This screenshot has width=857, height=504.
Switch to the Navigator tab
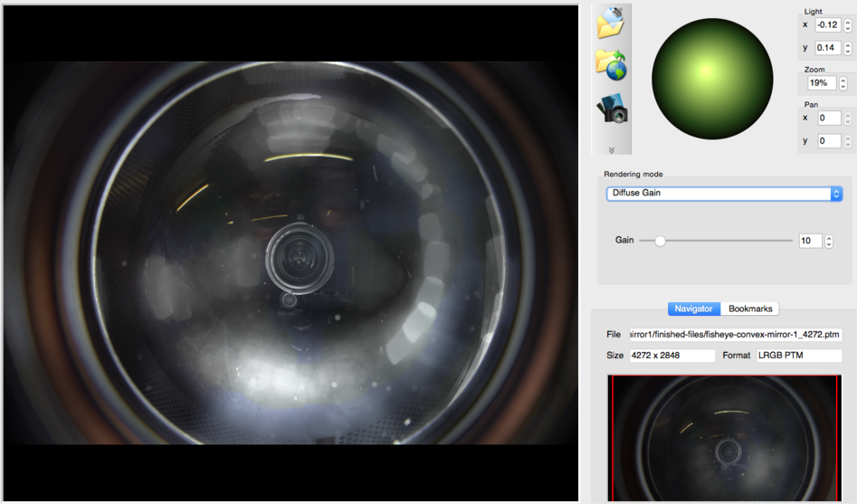693,309
